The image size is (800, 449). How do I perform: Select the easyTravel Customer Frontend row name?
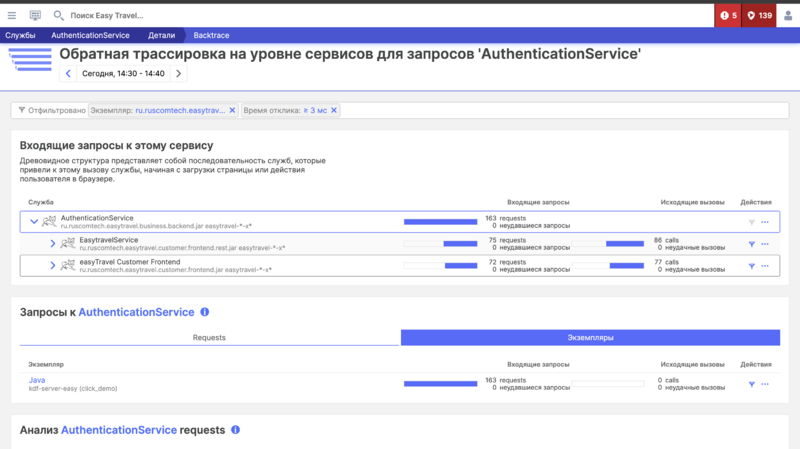pyautogui.click(x=130, y=262)
